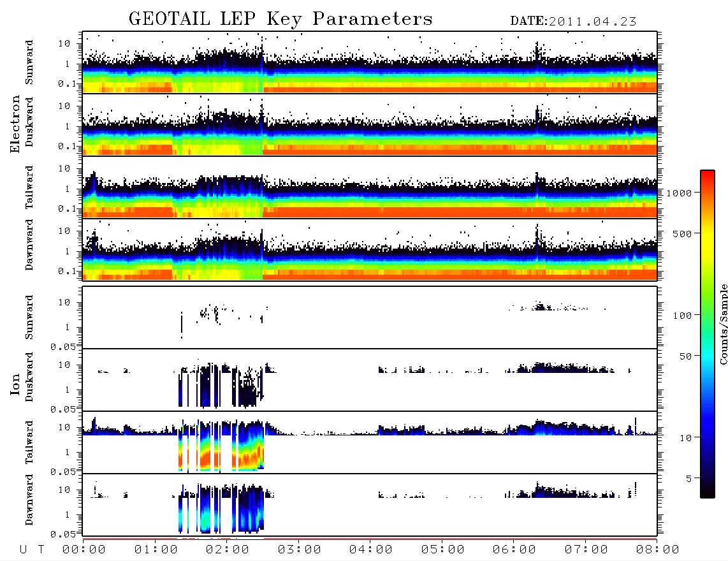Image resolution: width=728 pixels, height=561 pixels.
Task: Click the vertical Ion group label
Action: tap(15, 384)
